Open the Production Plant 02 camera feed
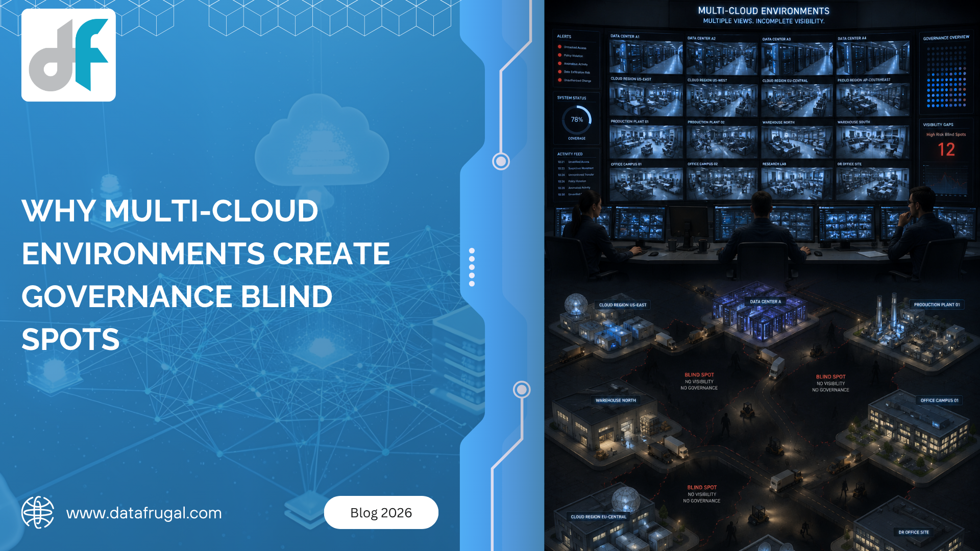The width and height of the screenshot is (980, 551). pos(722,142)
